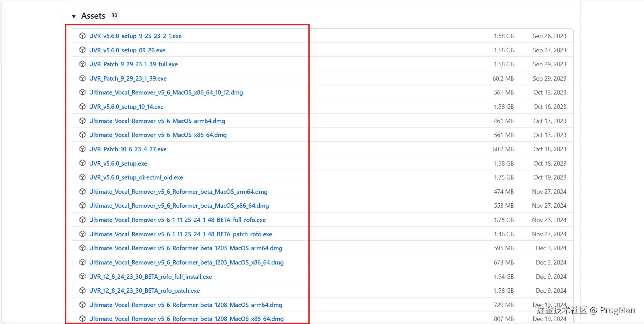This screenshot has height=324, width=644.
Task: Click package icon beside UVR_12_8_24_23_30_BETA_rofo_full_install.exe
Action: [82, 276]
